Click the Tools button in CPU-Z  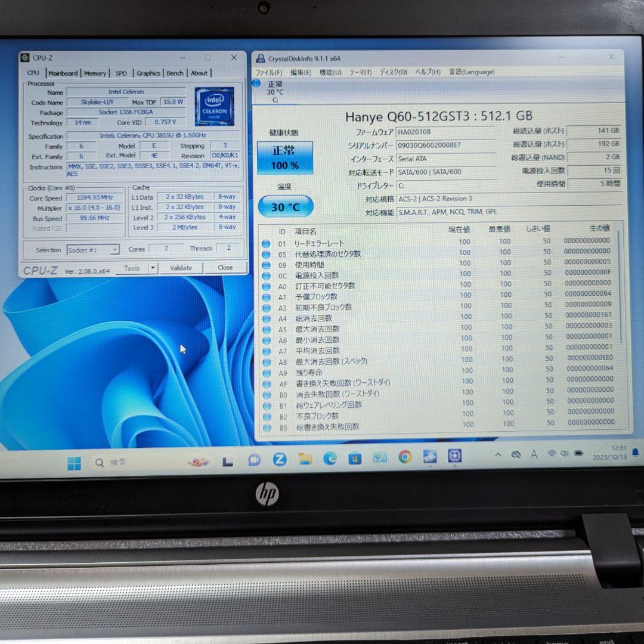point(132,268)
